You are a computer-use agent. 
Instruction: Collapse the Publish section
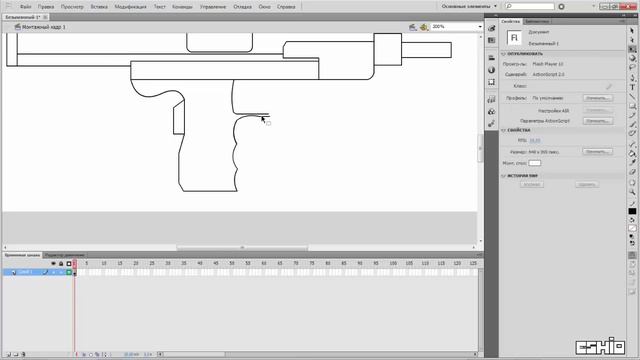[503, 54]
